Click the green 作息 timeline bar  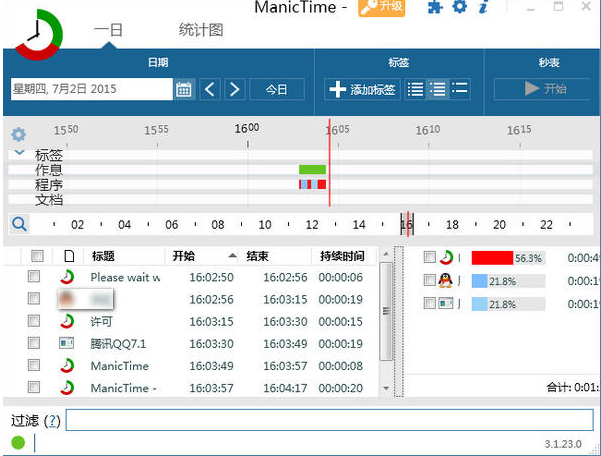tap(312, 169)
